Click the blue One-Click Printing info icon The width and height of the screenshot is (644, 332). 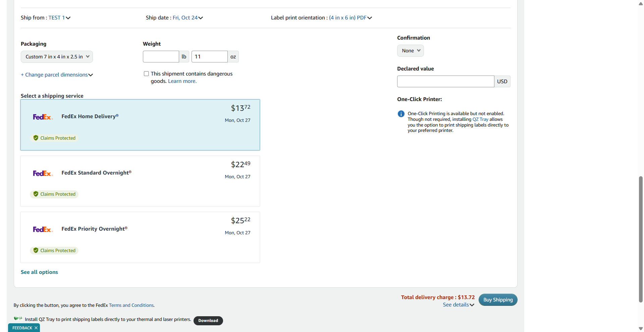pos(401,114)
